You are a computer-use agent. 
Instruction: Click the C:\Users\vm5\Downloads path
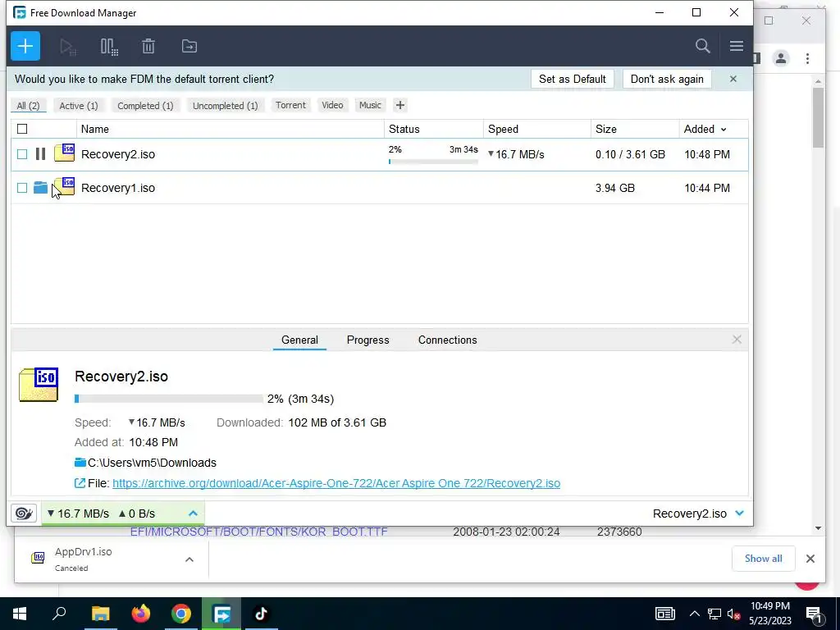152,463
